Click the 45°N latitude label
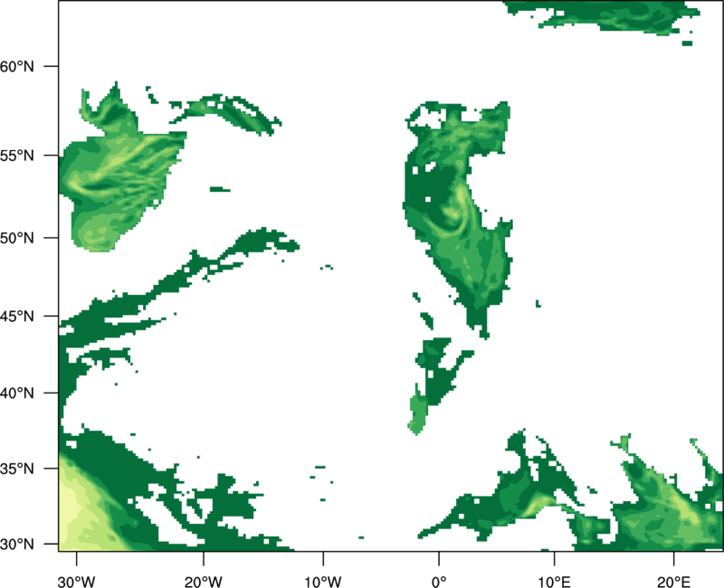Viewport: 724px width, 588px height. [17, 317]
